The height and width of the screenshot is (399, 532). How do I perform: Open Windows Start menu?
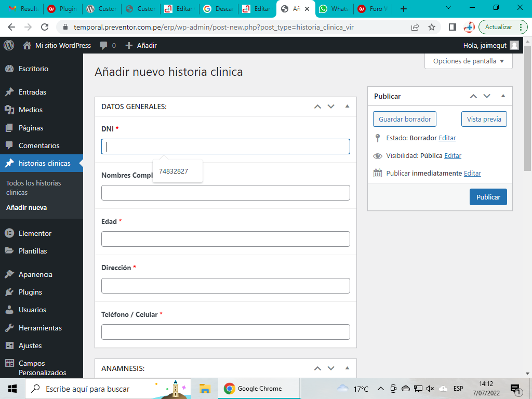click(x=12, y=389)
